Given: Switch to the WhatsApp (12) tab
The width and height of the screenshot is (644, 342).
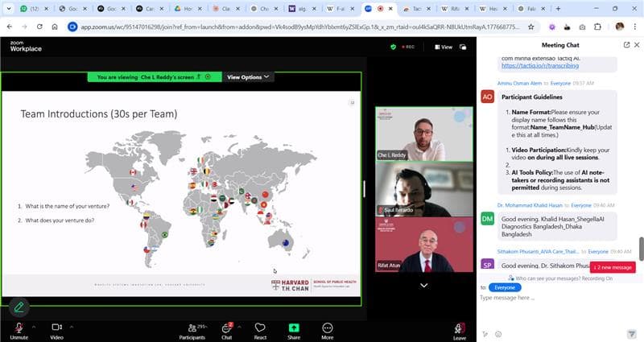Looking at the screenshot, I should click(35, 9).
